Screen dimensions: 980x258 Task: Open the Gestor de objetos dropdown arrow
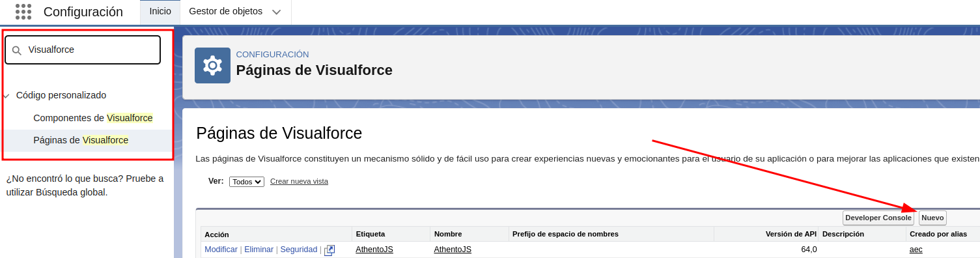[277, 12]
